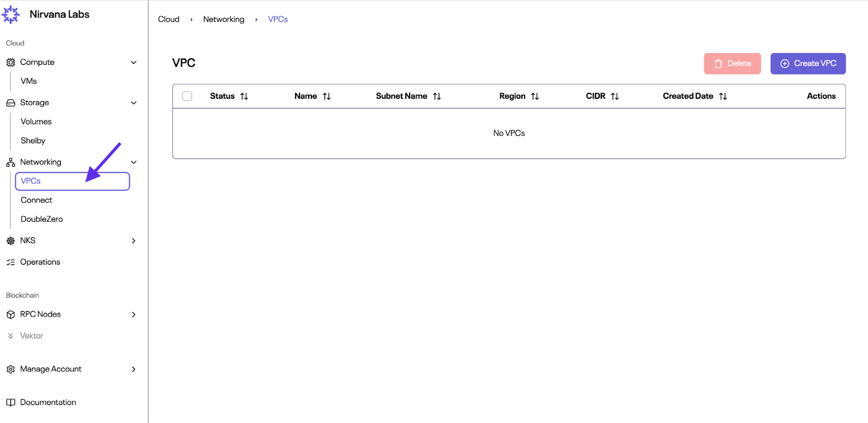Click the Documentation book icon

click(10, 402)
